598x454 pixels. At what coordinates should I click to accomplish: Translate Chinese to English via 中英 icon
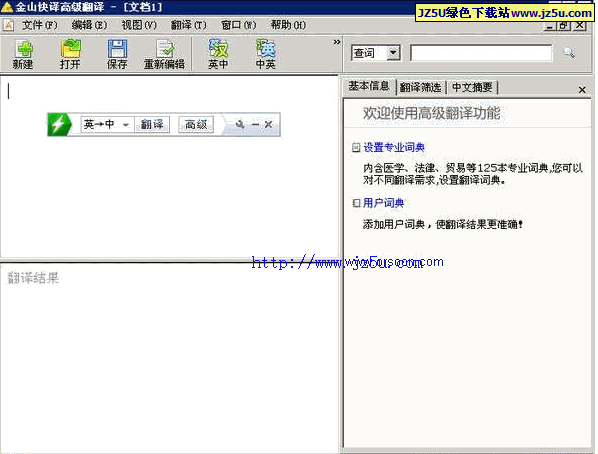click(x=265, y=54)
